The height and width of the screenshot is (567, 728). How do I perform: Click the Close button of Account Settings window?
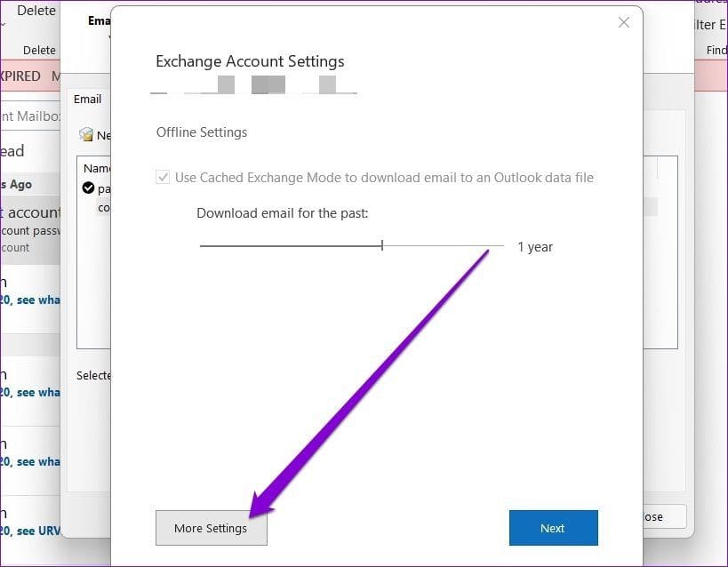[664, 517]
